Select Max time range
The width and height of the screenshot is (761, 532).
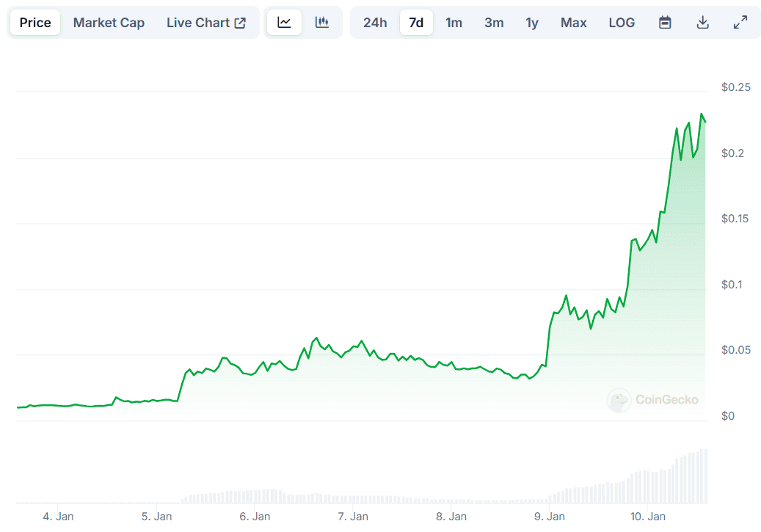(x=573, y=23)
